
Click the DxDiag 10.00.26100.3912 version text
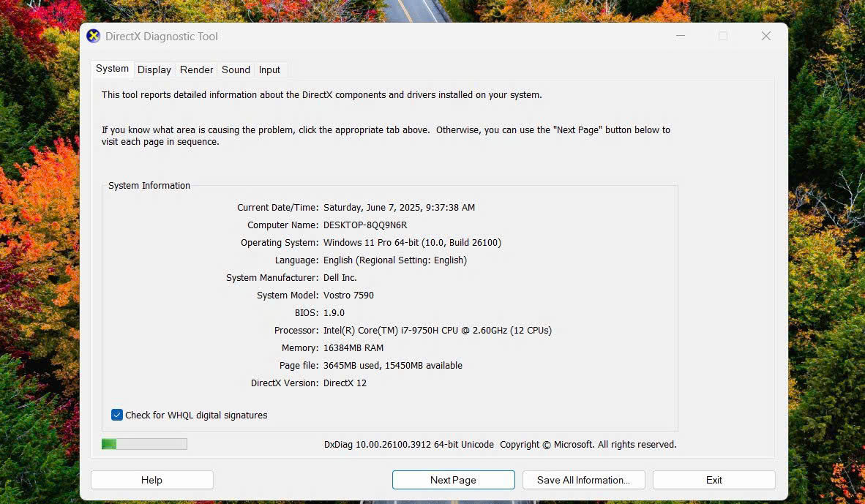pos(409,445)
